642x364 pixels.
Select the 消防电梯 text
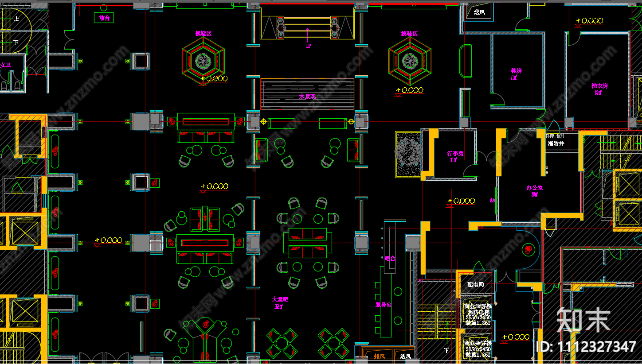point(478,312)
